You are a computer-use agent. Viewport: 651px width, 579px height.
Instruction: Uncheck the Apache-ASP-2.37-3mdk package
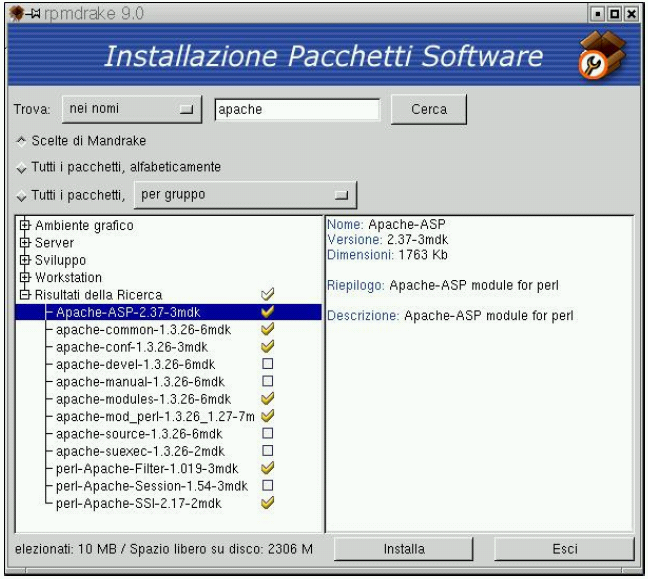coord(267,312)
